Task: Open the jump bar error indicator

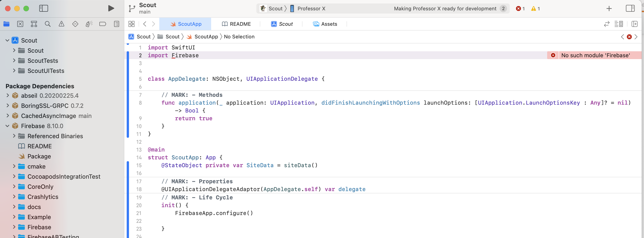Action: pos(629,37)
